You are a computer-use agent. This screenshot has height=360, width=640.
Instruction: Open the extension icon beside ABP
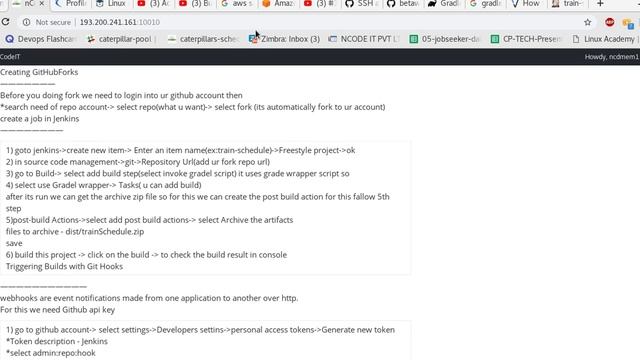628,23
